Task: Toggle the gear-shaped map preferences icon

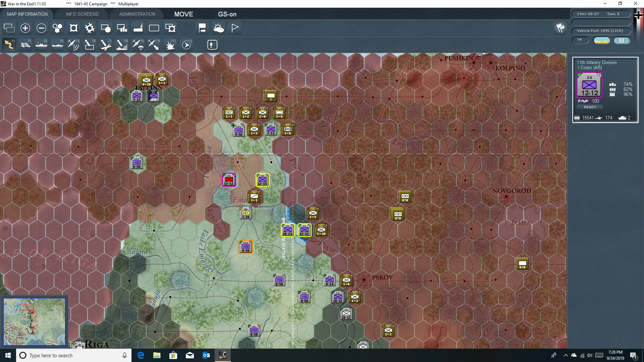Action: 90,28
